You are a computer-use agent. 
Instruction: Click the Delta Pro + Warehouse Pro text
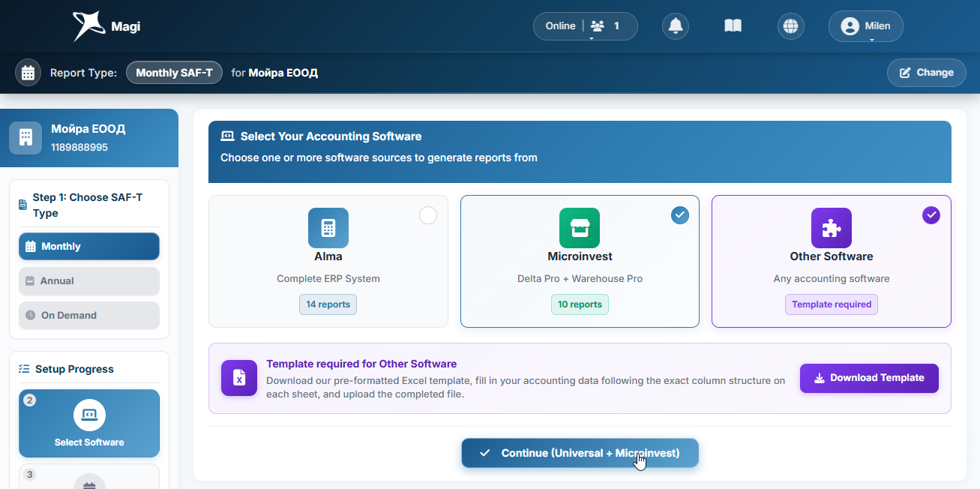[580, 278]
